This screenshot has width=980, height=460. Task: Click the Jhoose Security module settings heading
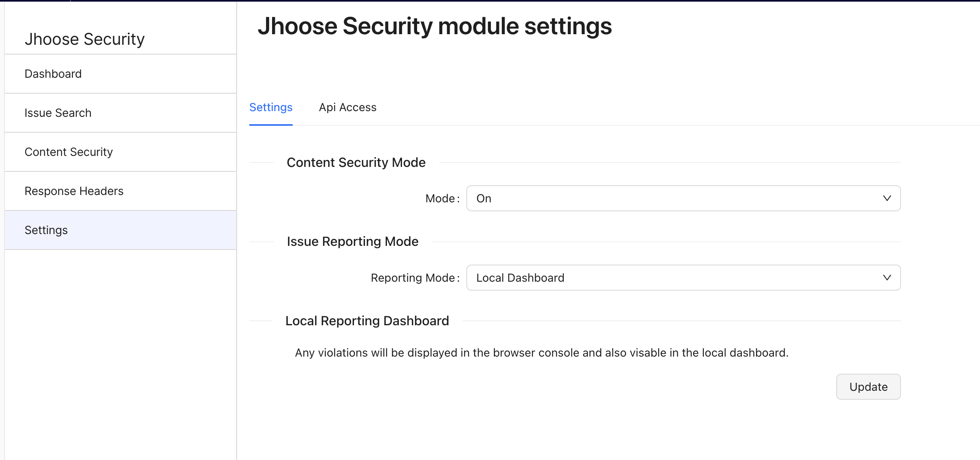pyautogui.click(x=435, y=26)
